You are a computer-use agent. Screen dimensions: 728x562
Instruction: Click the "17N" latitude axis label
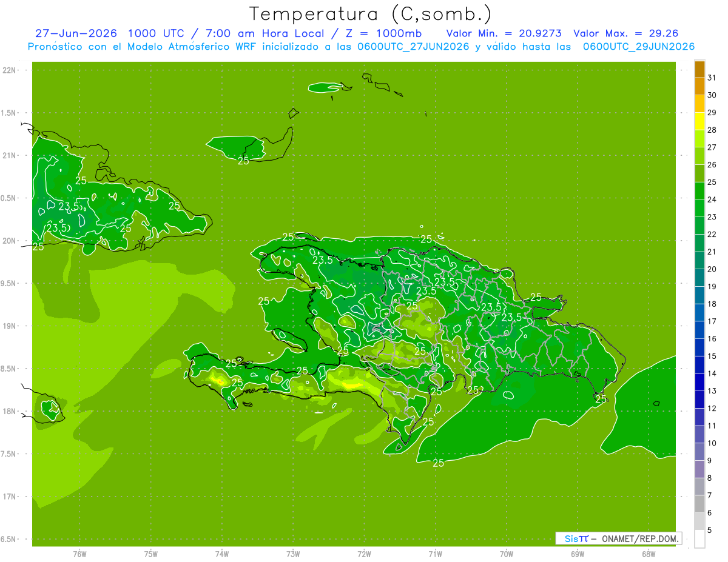coord(10,497)
